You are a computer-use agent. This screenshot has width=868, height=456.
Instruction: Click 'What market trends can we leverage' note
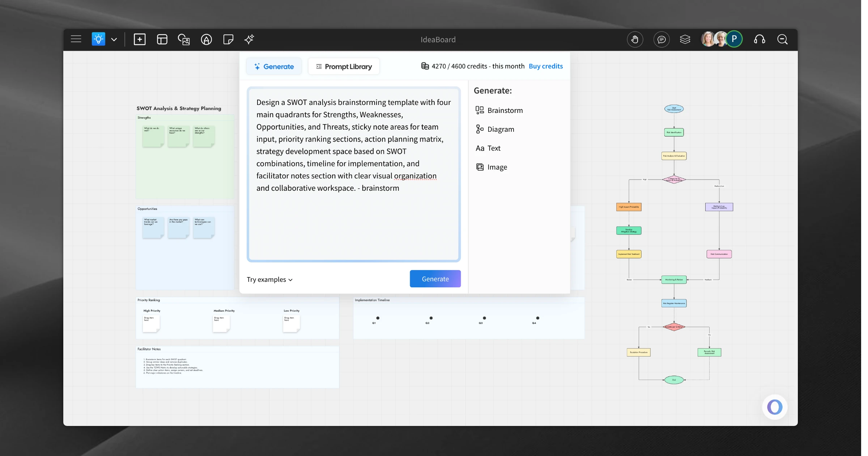pyautogui.click(x=153, y=228)
